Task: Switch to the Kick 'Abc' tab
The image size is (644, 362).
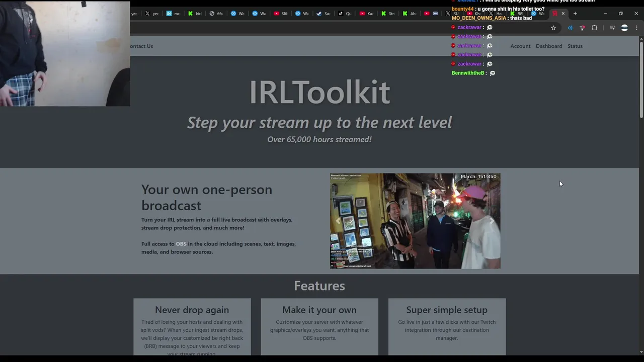Action: pos(410,14)
